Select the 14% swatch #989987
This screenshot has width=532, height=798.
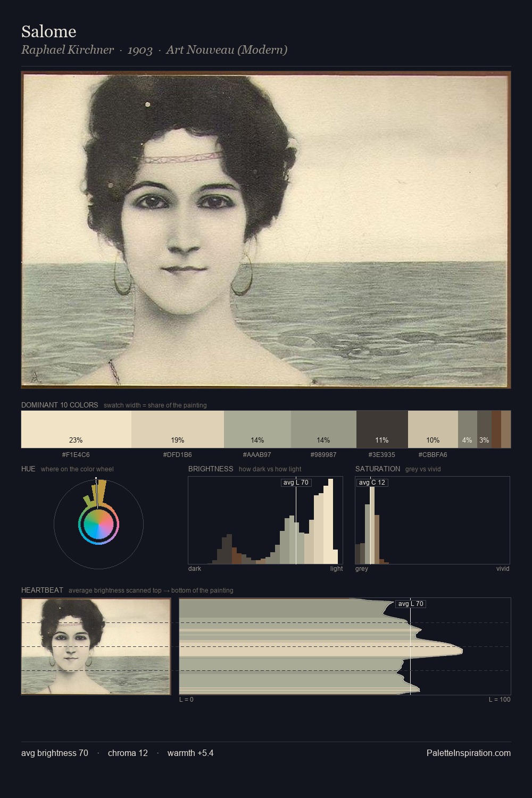(323, 429)
